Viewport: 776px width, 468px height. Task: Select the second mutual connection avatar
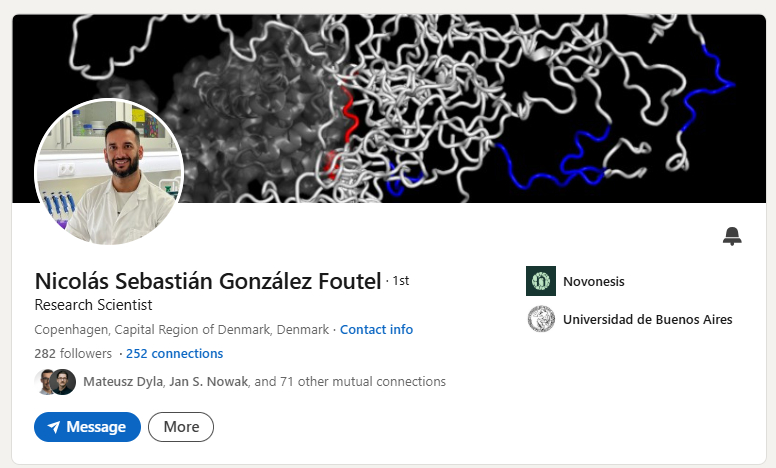(x=64, y=382)
